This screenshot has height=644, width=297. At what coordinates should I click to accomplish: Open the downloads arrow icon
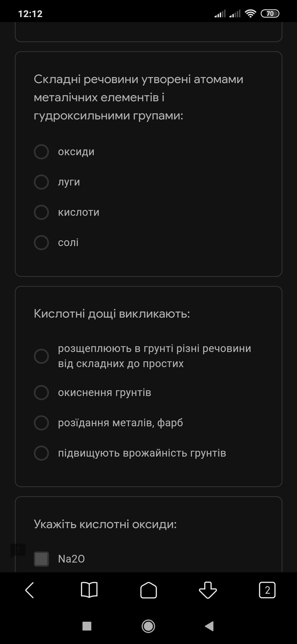coord(208,590)
